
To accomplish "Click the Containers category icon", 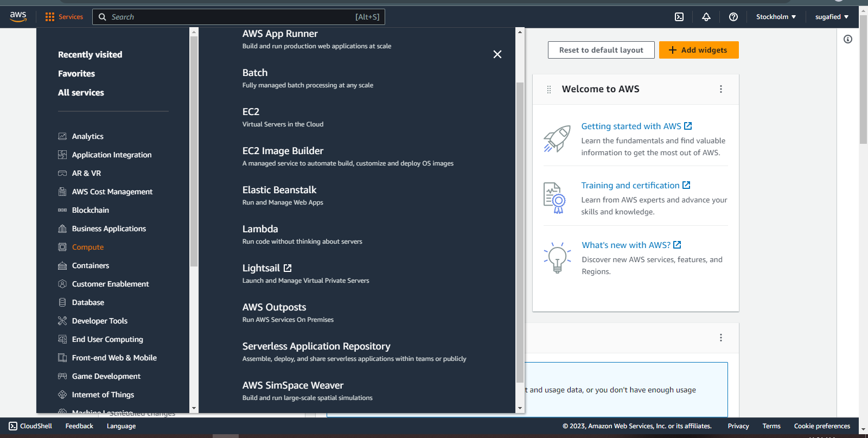I will pos(62,265).
